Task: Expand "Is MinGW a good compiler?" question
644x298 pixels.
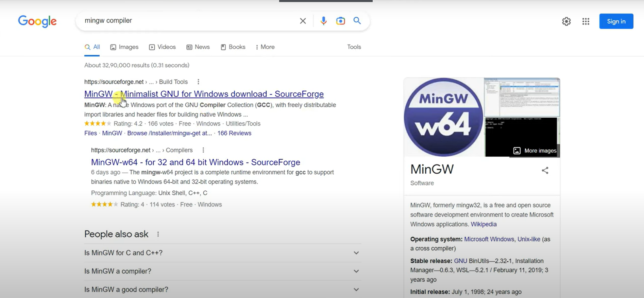Action: pyautogui.click(x=356, y=290)
